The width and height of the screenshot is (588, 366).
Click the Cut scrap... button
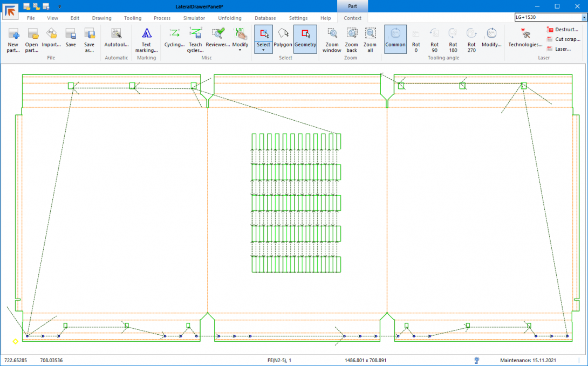[563, 39]
